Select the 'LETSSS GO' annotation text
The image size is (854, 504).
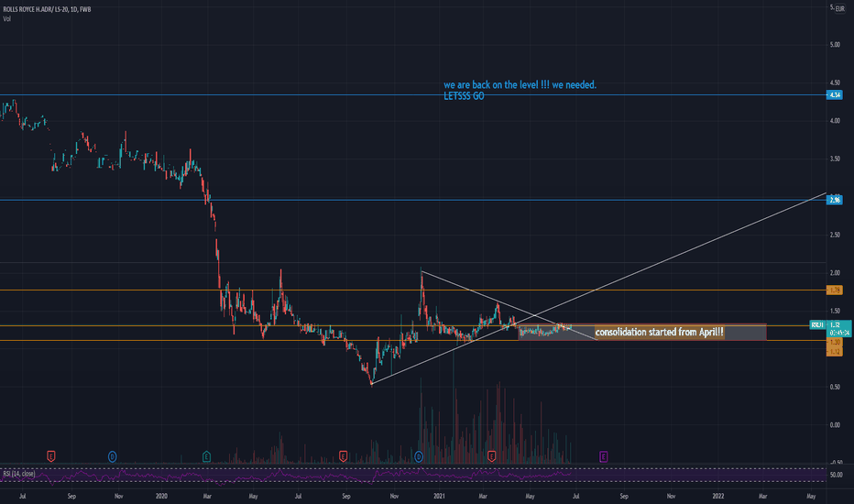point(464,96)
